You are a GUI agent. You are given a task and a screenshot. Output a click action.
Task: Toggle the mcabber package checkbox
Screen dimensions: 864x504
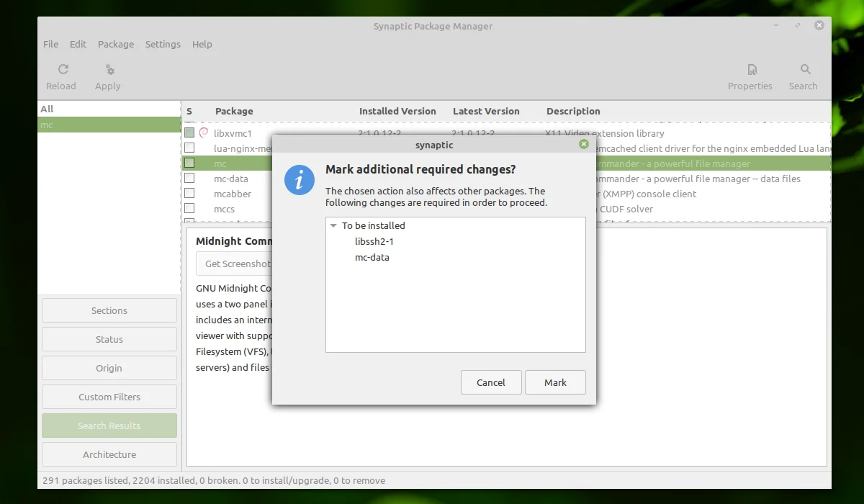[189, 194]
